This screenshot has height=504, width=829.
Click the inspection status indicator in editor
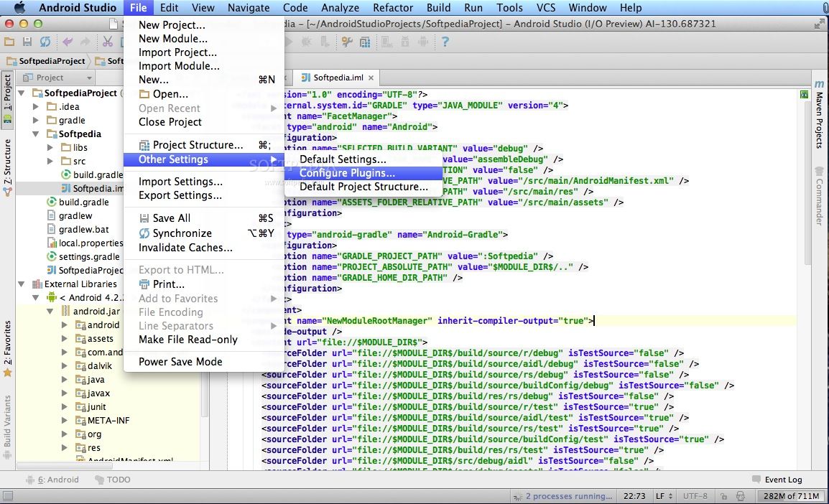(x=804, y=95)
